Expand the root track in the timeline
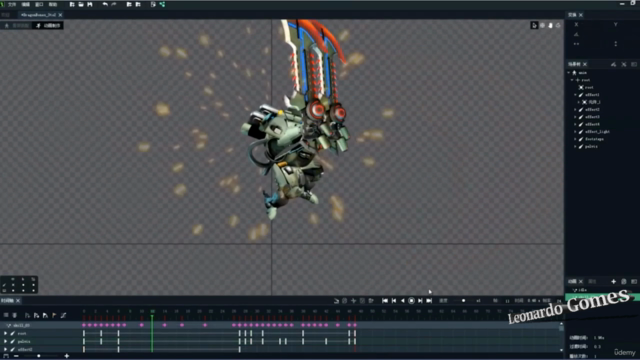The height and width of the screenshot is (360, 640). 5,333
